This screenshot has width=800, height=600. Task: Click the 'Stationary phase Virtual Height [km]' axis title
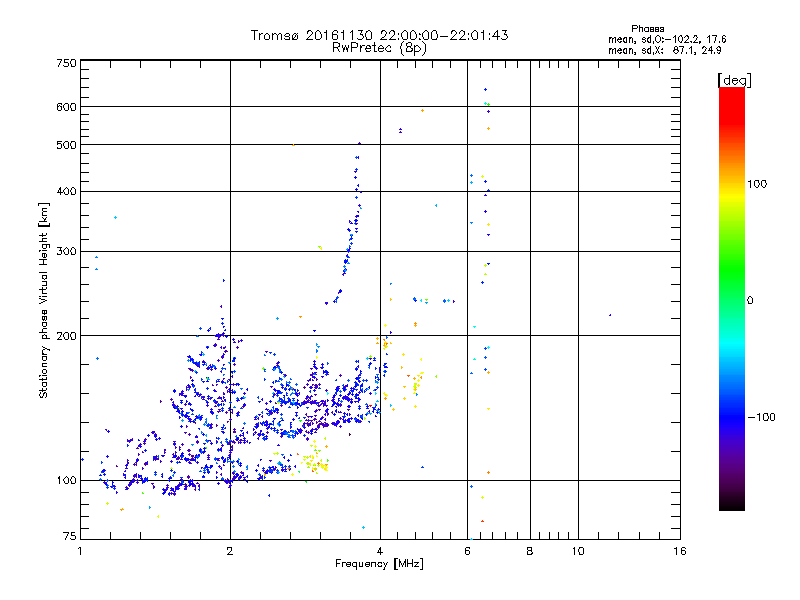click(44, 301)
